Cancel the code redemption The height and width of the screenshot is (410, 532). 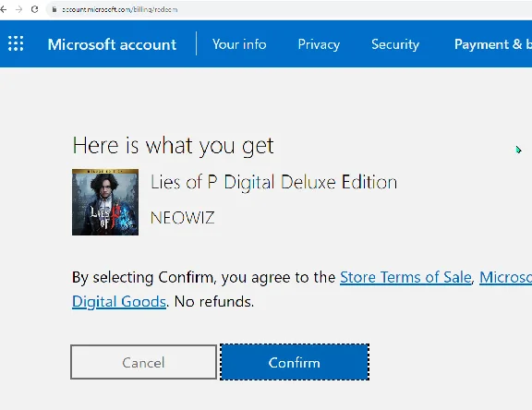[143, 362]
